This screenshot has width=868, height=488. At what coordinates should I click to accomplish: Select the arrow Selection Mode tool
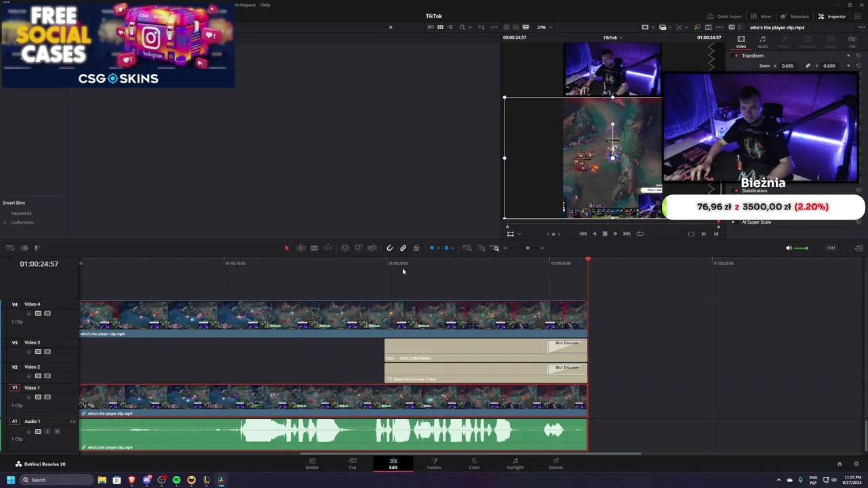tap(287, 248)
